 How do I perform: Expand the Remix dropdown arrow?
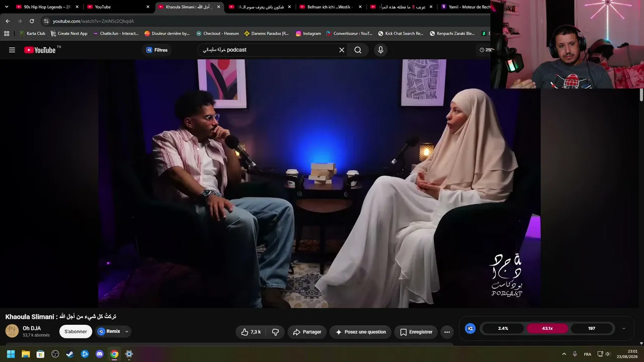click(127, 331)
